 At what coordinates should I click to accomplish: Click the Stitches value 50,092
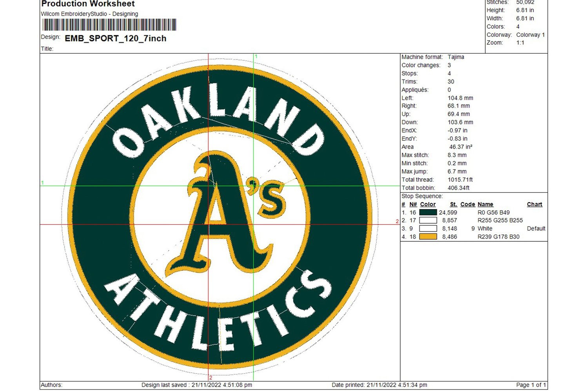tap(525, 2)
